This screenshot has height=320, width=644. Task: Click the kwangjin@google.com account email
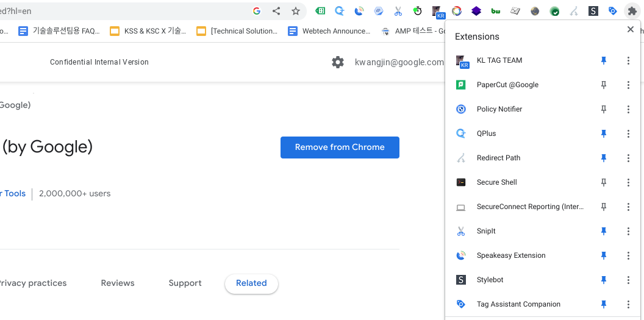(x=399, y=62)
